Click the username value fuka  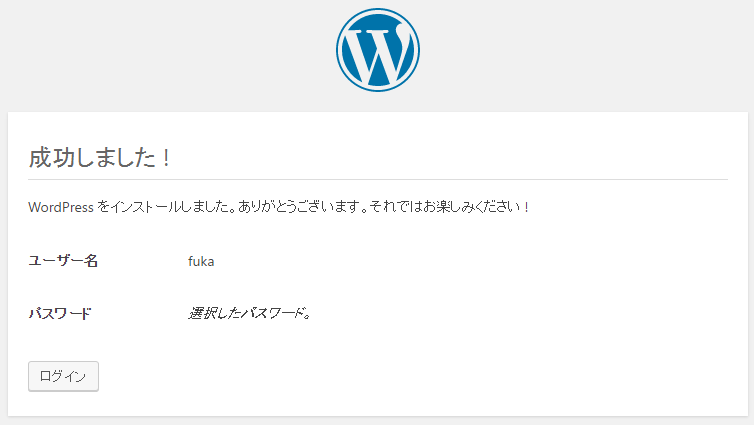tap(201, 261)
